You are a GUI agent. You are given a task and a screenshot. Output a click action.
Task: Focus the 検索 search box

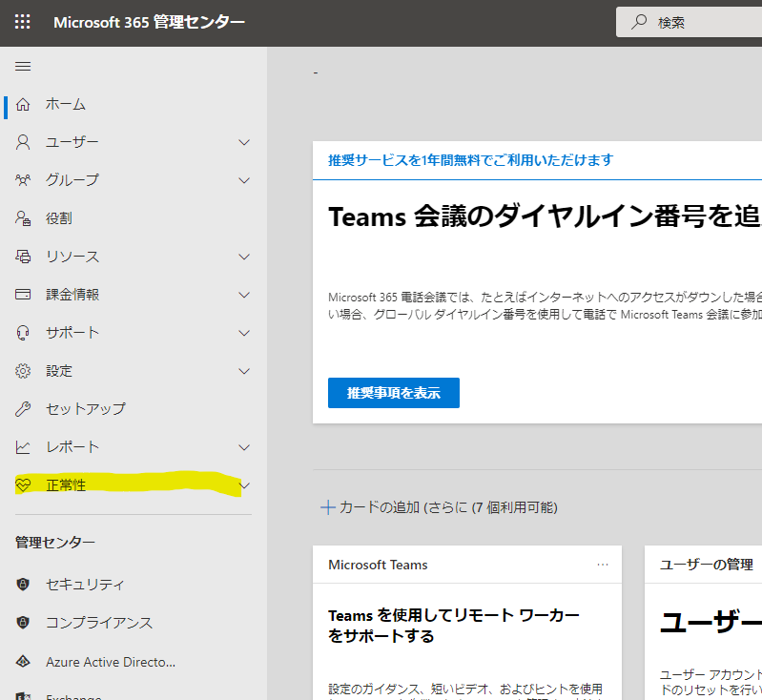pos(690,22)
